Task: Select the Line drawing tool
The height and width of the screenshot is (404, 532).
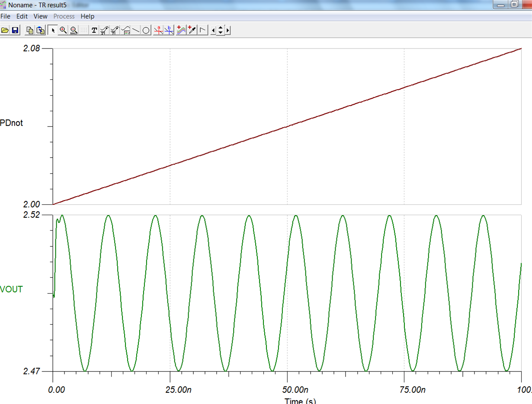Action: [136, 30]
